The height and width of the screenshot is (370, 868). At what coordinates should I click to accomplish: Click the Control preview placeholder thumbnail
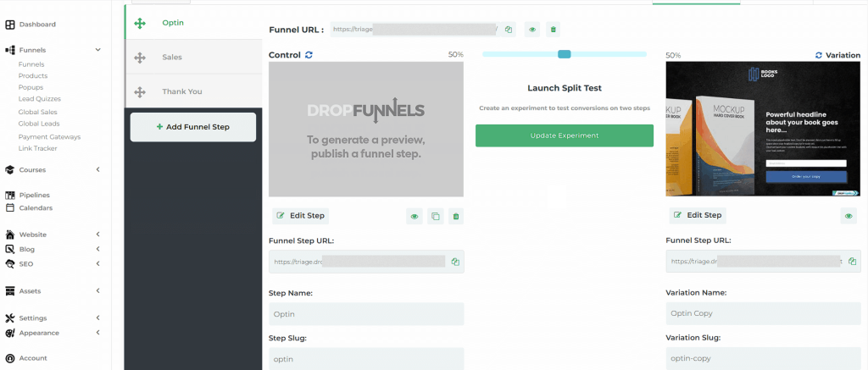(366, 129)
